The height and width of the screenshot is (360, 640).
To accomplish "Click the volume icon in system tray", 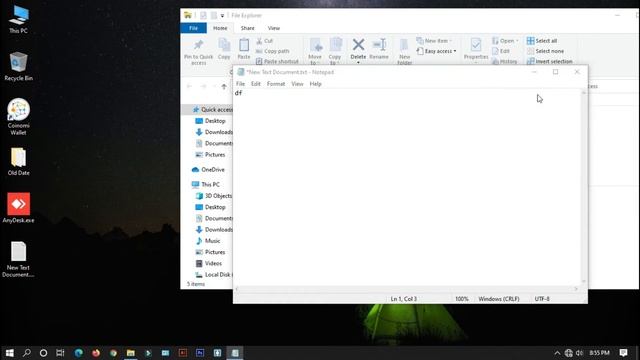I will [580, 353].
